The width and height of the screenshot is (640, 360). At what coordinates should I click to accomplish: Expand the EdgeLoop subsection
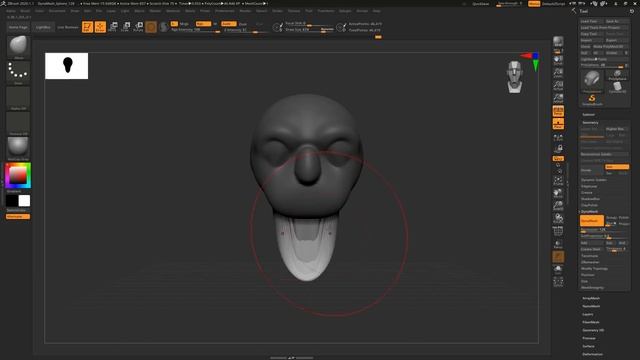[x=589, y=187]
